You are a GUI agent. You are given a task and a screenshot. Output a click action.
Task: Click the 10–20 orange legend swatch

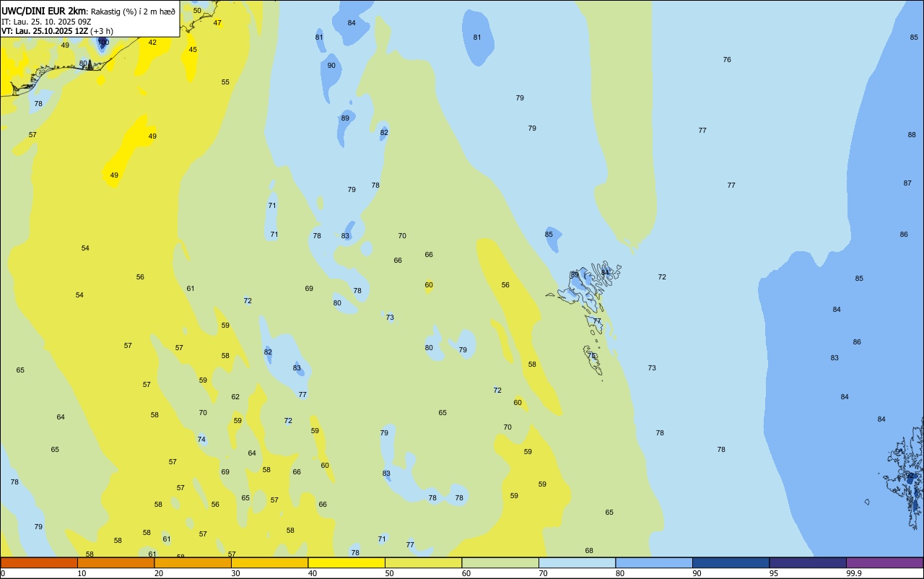click(x=115, y=562)
